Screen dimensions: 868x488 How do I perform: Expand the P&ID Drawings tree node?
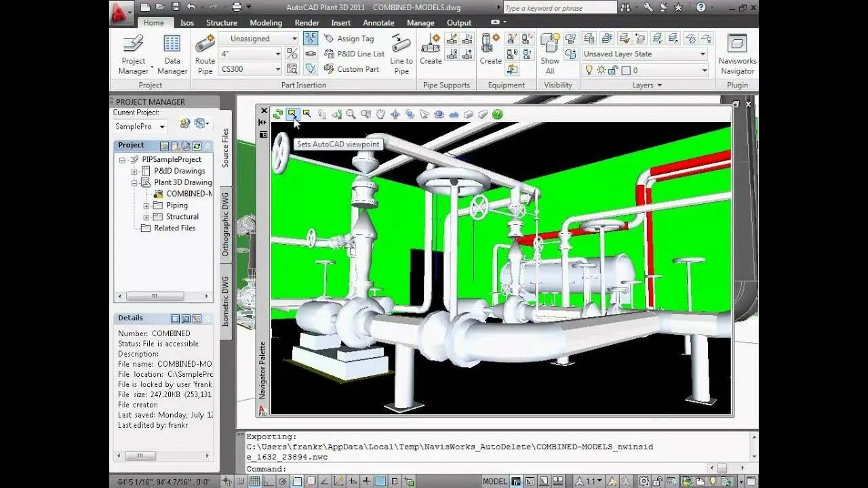pos(134,171)
